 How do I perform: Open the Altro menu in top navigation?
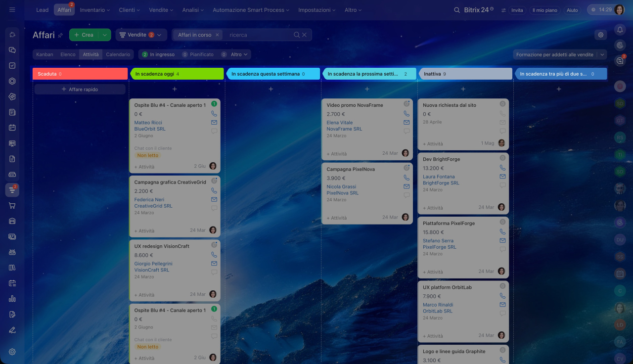coord(353,10)
